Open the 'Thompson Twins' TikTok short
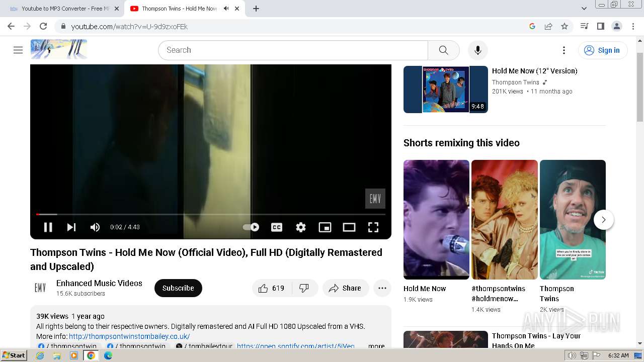644x362 pixels. coord(573,220)
